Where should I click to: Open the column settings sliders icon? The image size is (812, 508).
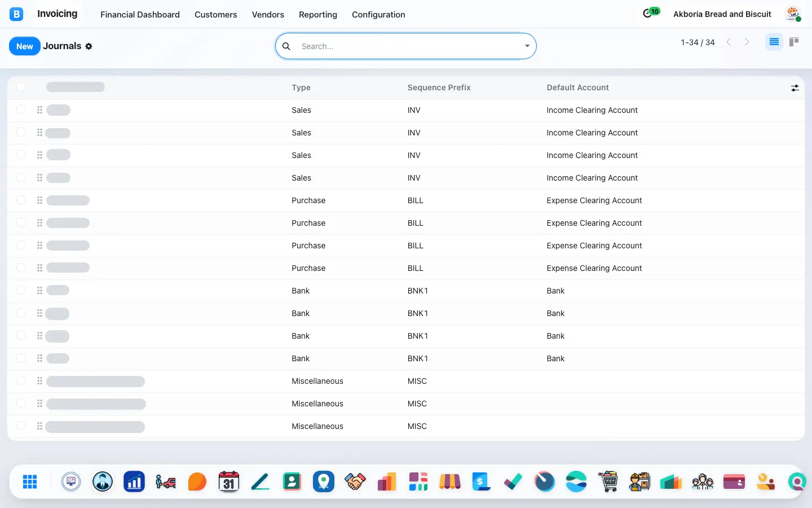(795, 87)
